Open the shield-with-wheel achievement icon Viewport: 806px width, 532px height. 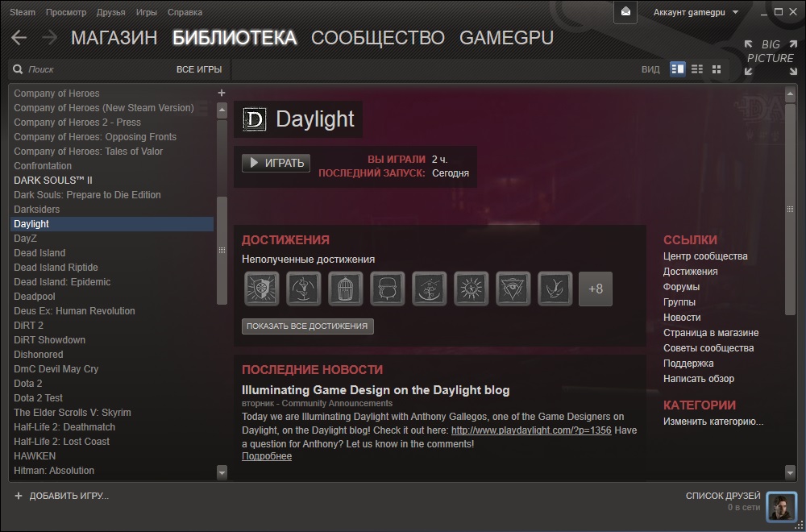[x=262, y=289]
